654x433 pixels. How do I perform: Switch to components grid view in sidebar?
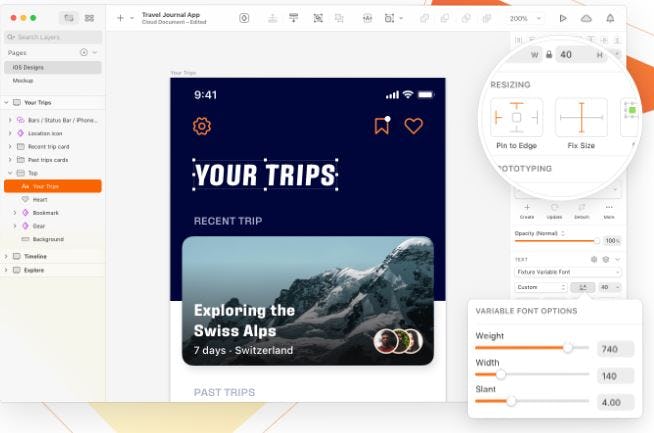click(x=90, y=18)
